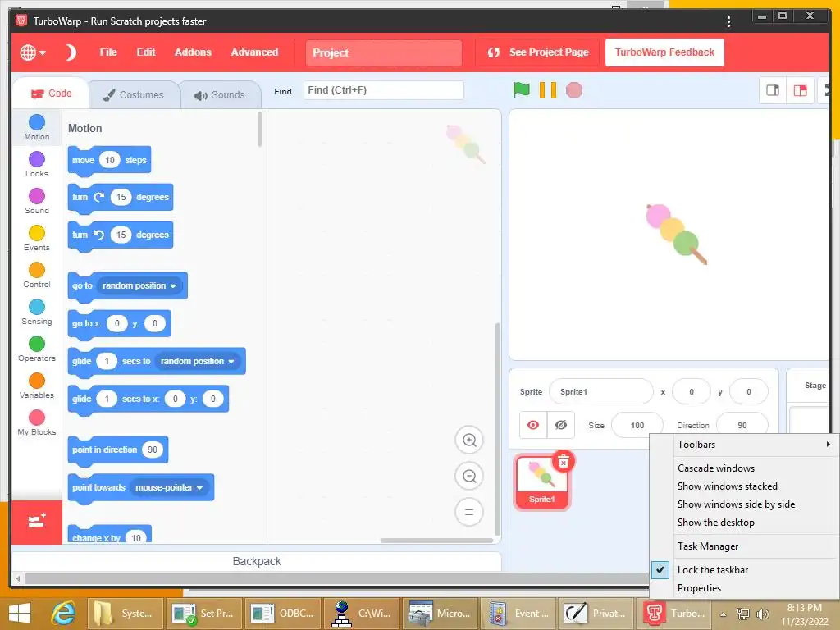Click the sprite Direction field
840x630 pixels.
[742, 426]
